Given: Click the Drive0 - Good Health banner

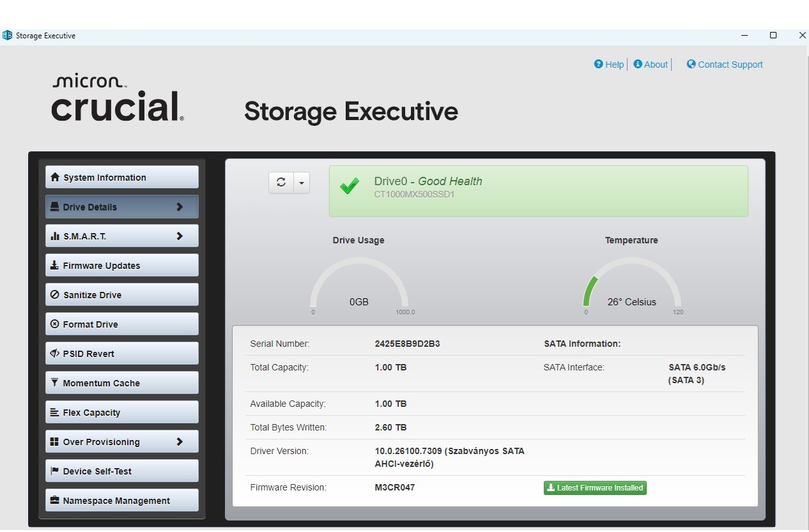Looking at the screenshot, I should tap(539, 191).
